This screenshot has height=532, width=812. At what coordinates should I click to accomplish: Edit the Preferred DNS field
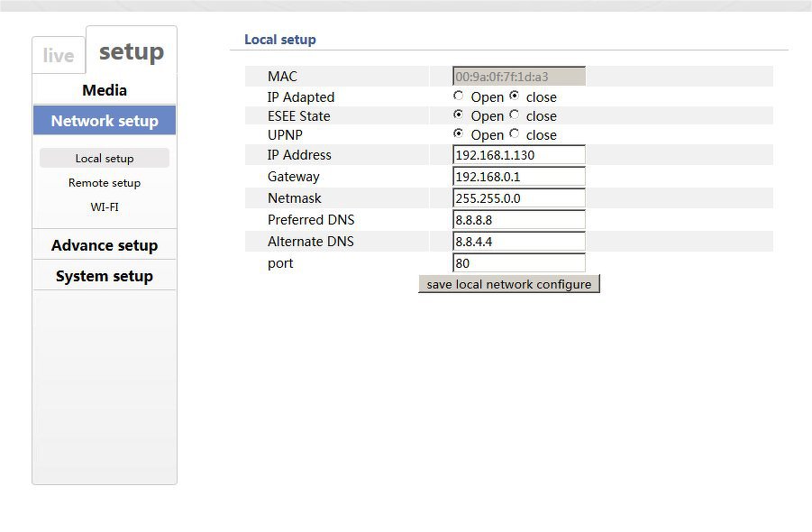tap(519, 220)
